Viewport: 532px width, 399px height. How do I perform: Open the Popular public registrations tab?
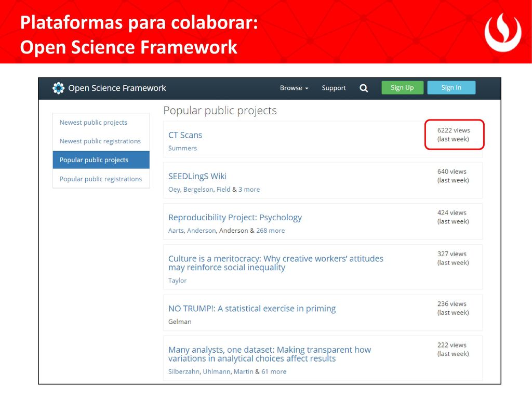click(x=101, y=179)
